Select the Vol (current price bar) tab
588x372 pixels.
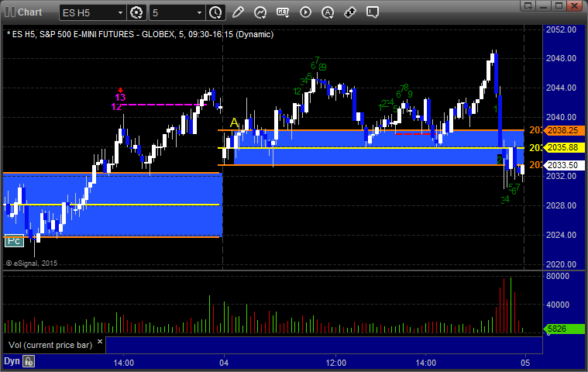point(50,345)
